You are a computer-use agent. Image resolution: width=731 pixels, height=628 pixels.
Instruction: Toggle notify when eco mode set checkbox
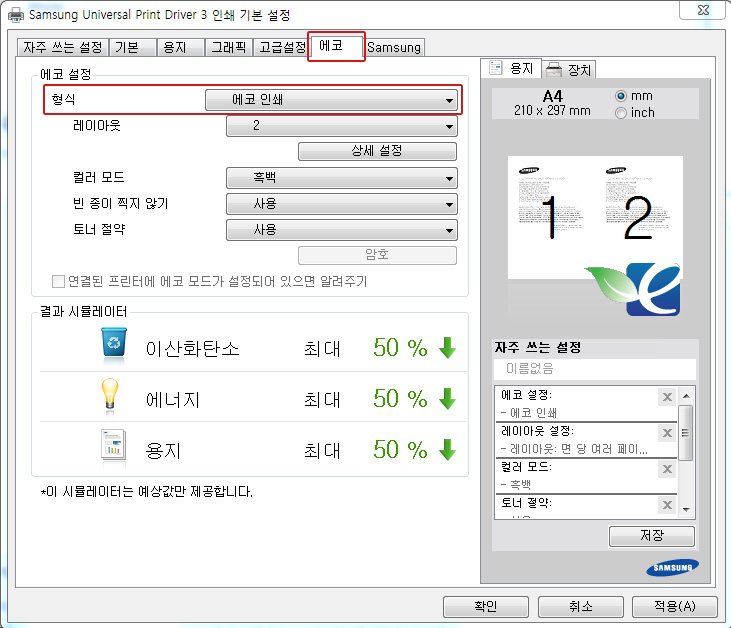pyautogui.click(x=58, y=282)
